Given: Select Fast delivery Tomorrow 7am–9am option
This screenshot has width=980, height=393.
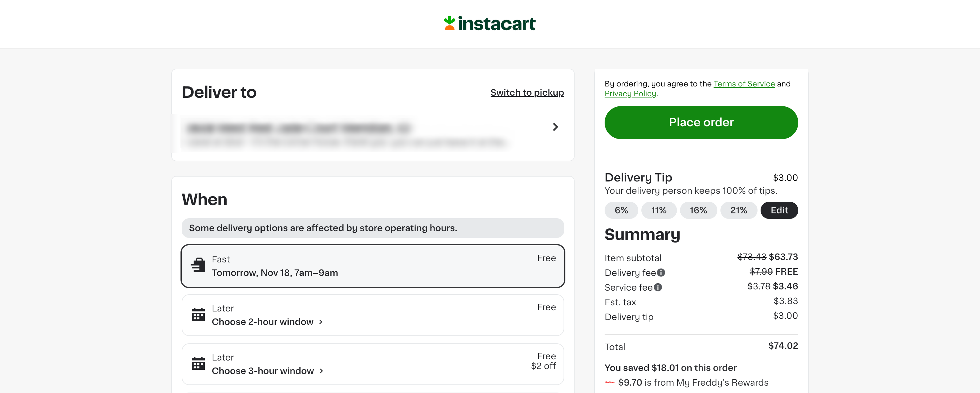Looking at the screenshot, I should tap(373, 266).
